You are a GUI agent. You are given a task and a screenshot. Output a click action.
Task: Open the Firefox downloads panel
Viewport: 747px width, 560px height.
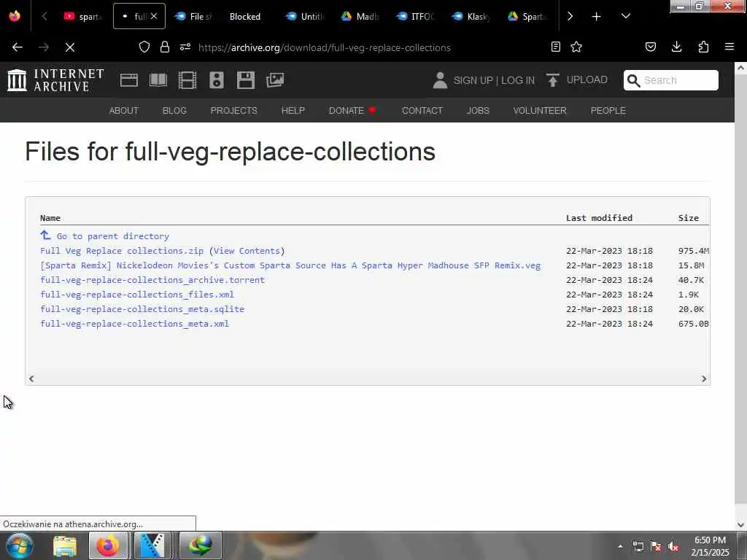point(676,47)
